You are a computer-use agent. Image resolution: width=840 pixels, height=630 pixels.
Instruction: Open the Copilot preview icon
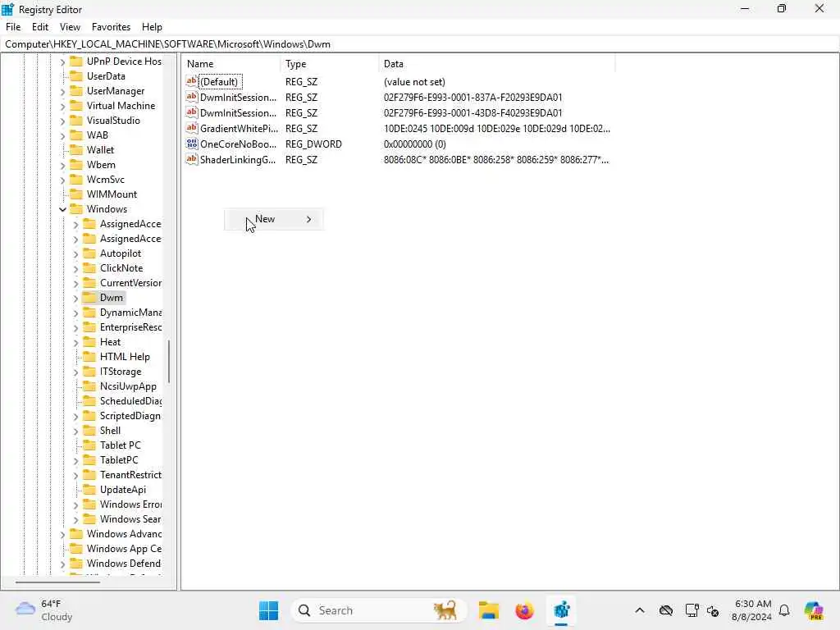tap(814, 610)
